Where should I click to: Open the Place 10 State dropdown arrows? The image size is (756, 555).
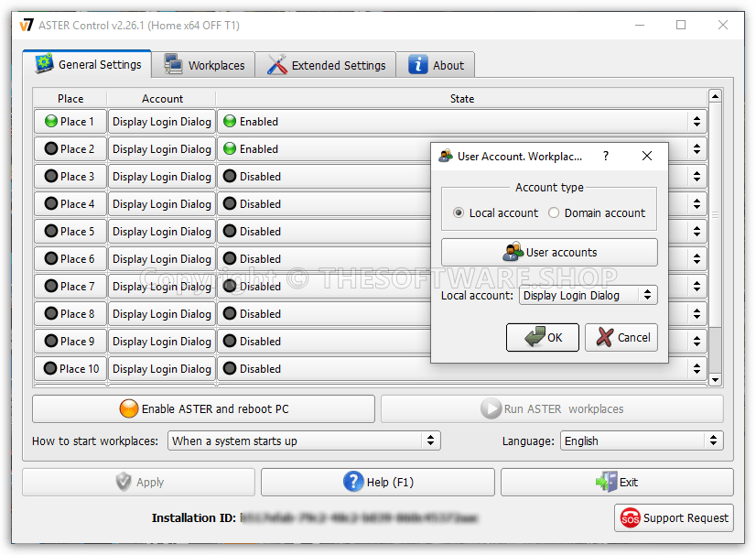(x=697, y=369)
